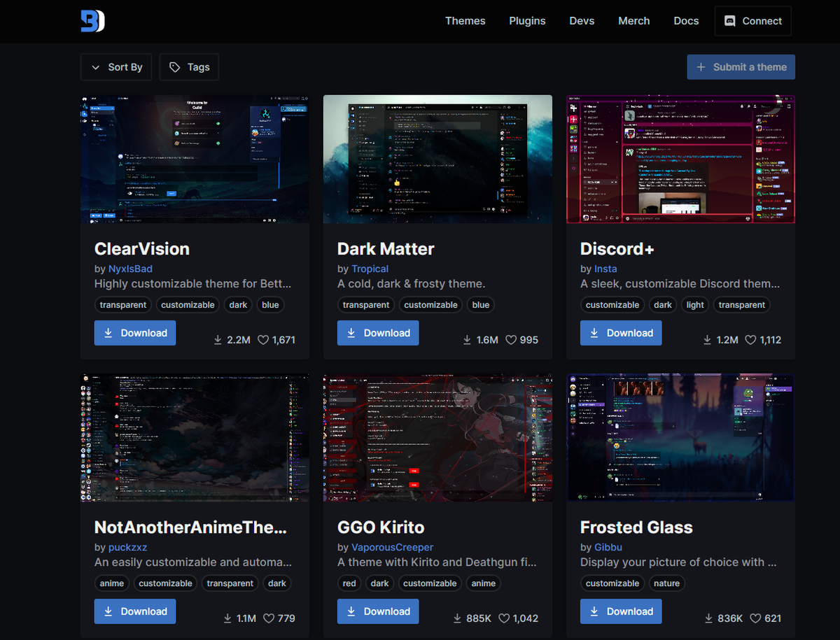Download the ClearVision theme
This screenshot has height=640, width=840.
[x=135, y=333]
